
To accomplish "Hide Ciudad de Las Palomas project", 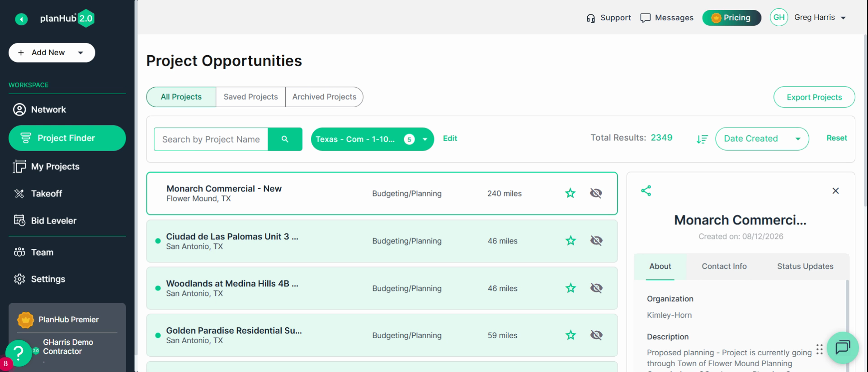I will (596, 240).
